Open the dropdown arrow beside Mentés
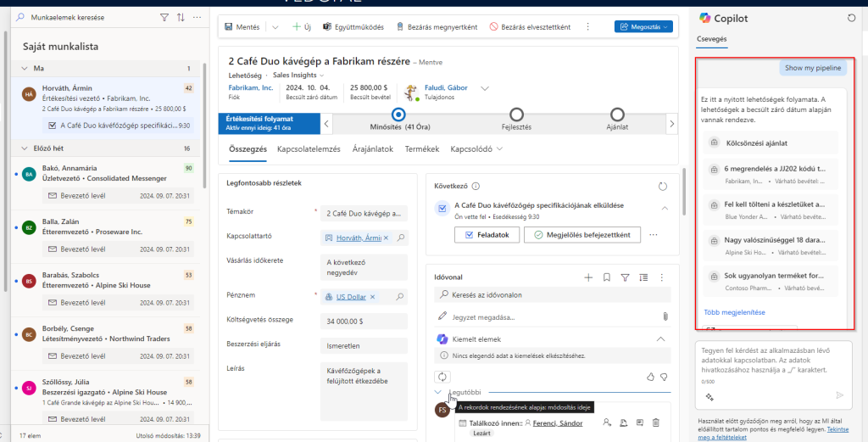The width and height of the screenshot is (868, 442). coord(275,27)
